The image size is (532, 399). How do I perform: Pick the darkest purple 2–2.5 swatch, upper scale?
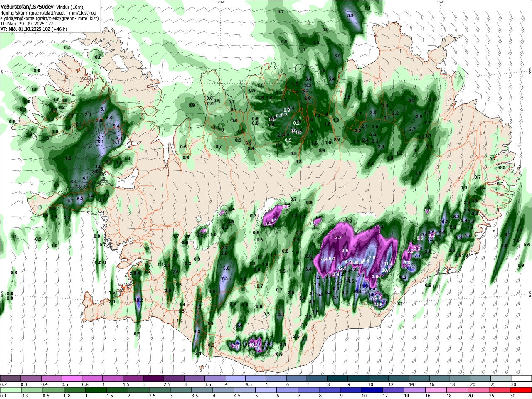coord(153,378)
